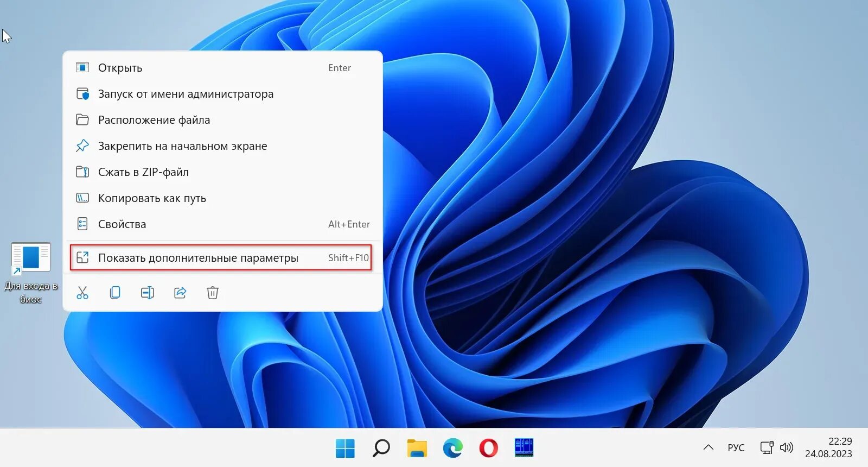
Task: Select the Для входа в биос desktop shortcut
Action: point(31,273)
